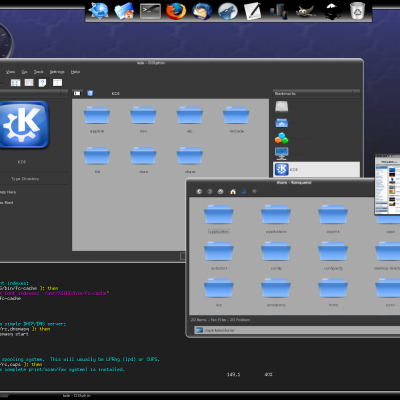
Task: Toggle Dolphin preview button with question mark
Action: pos(42,83)
